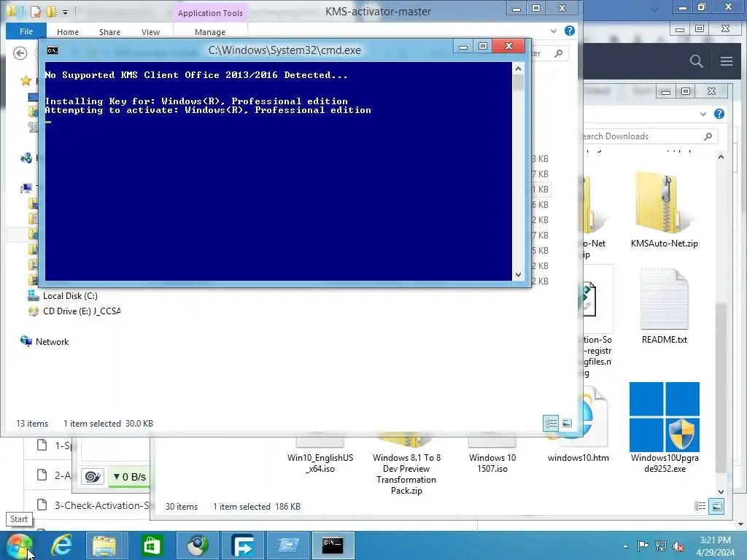
Task: Select the README.txt file
Action: point(664,306)
